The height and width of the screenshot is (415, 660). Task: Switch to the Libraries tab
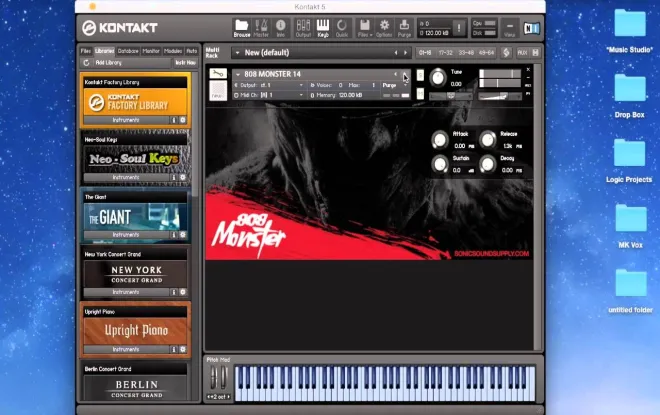click(104, 51)
